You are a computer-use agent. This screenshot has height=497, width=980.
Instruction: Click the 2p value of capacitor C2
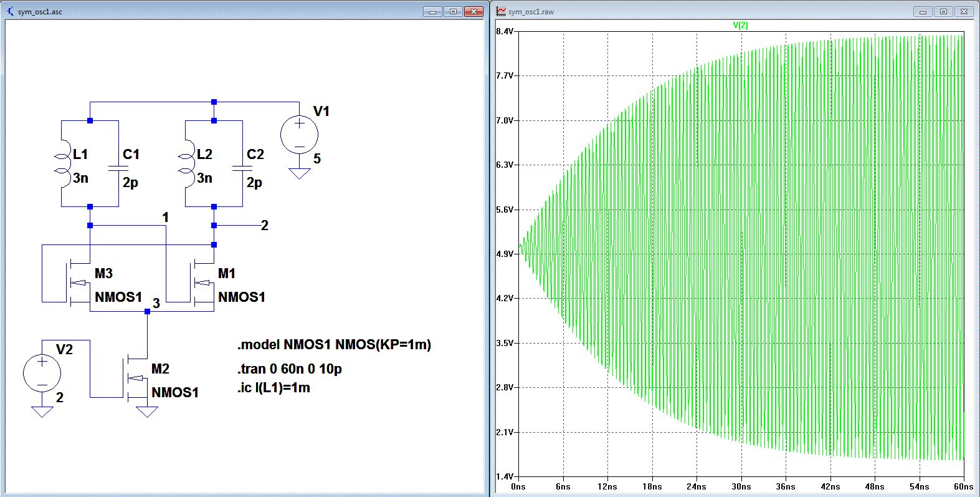tap(254, 183)
